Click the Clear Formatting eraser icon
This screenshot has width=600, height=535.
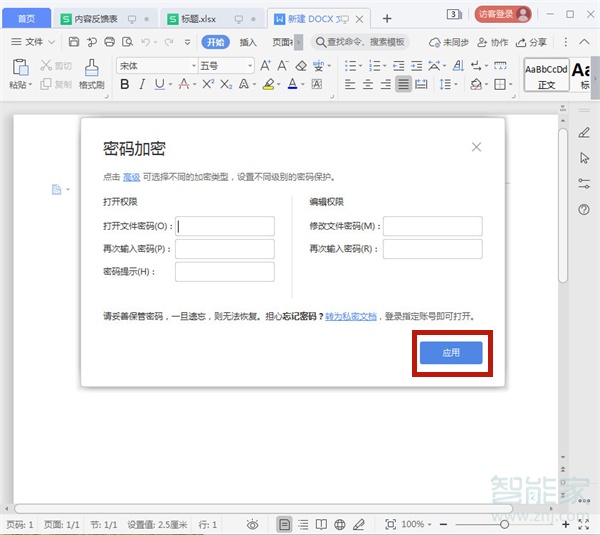[x=301, y=66]
